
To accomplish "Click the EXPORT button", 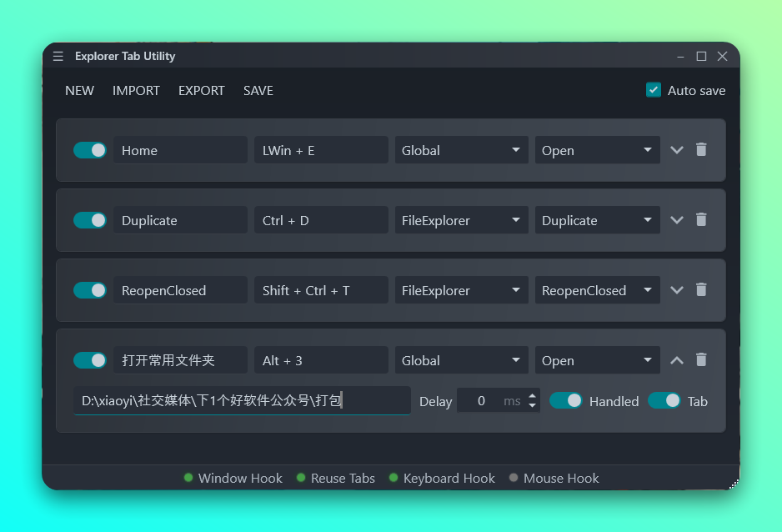I will 202,90.
